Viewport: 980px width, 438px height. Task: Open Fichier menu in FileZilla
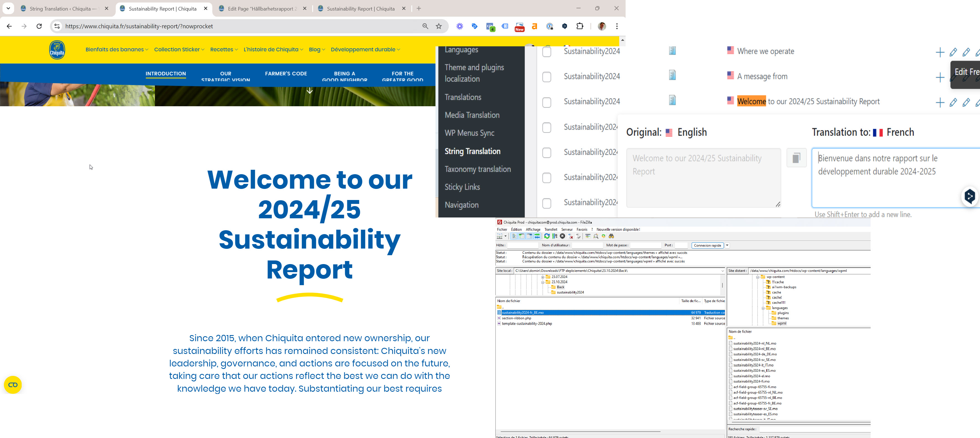(502, 229)
